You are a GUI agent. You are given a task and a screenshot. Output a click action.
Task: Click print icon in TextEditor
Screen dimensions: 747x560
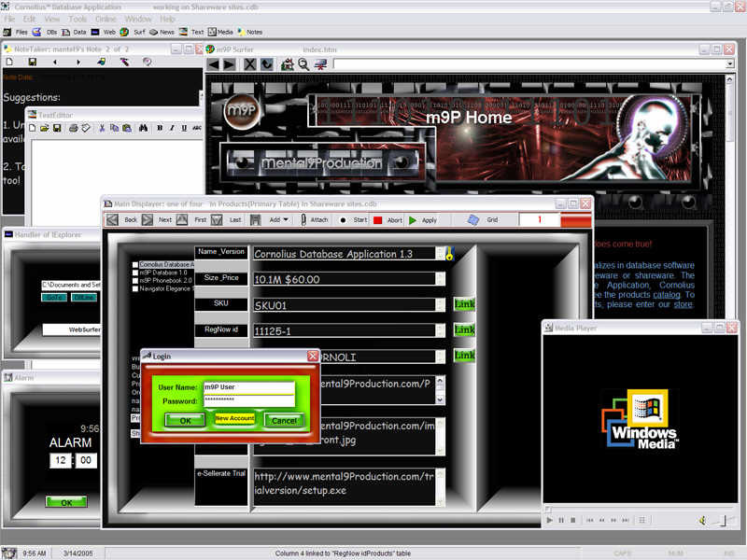tap(73, 128)
